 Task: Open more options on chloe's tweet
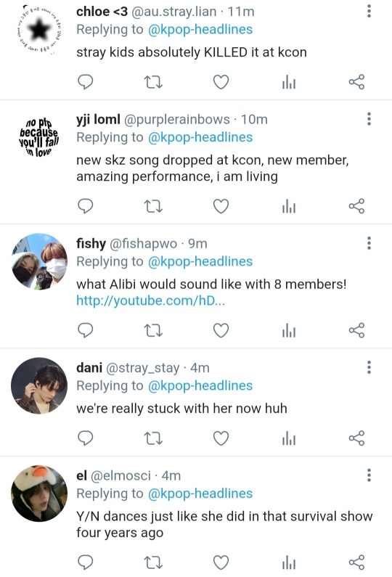click(369, 12)
